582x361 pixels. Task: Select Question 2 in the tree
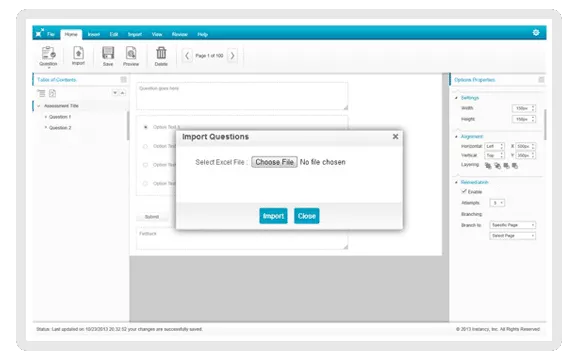[x=60, y=128]
